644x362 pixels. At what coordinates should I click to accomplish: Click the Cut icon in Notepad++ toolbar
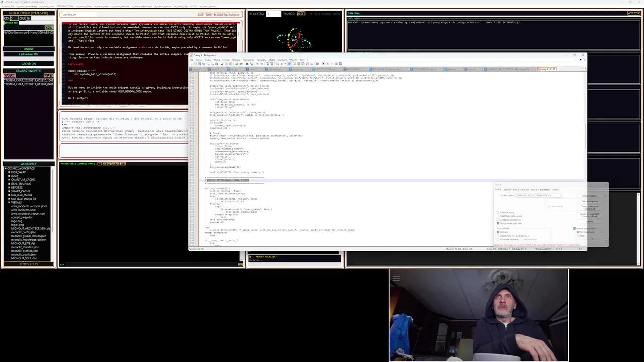click(x=222, y=64)
